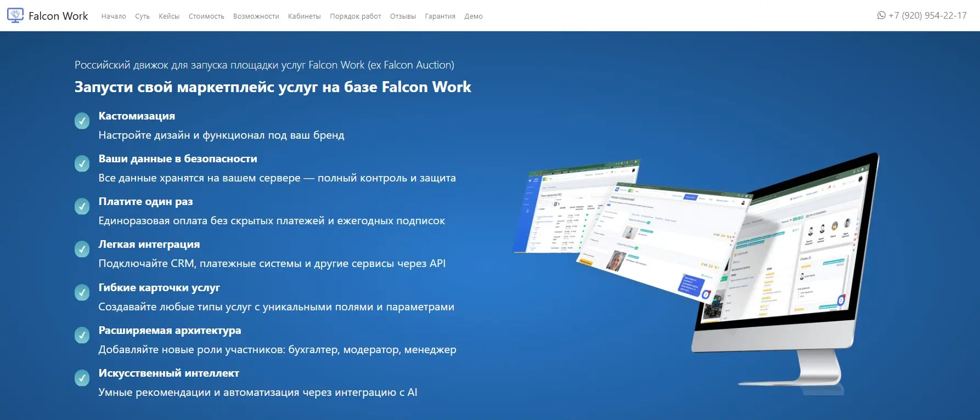
Task: Open the Кейсы menu item
Action: coord(169,16)
